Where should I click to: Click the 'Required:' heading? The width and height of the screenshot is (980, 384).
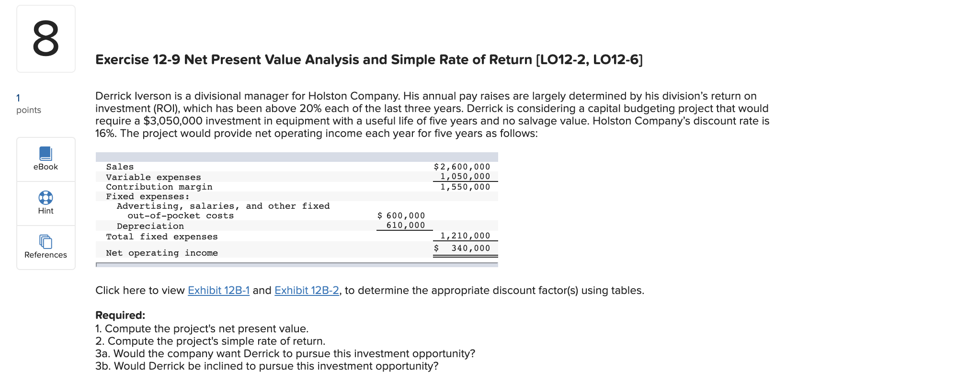[120, 315]
